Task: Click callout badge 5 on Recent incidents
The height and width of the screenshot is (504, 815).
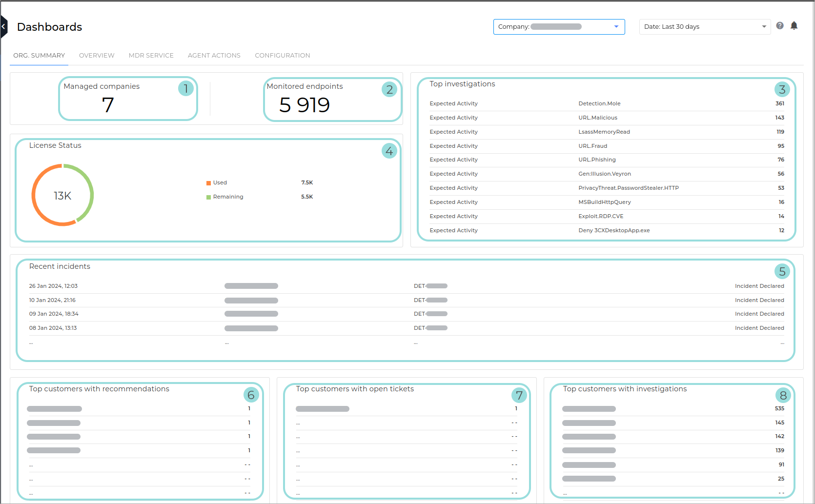Action: (782, 271)
